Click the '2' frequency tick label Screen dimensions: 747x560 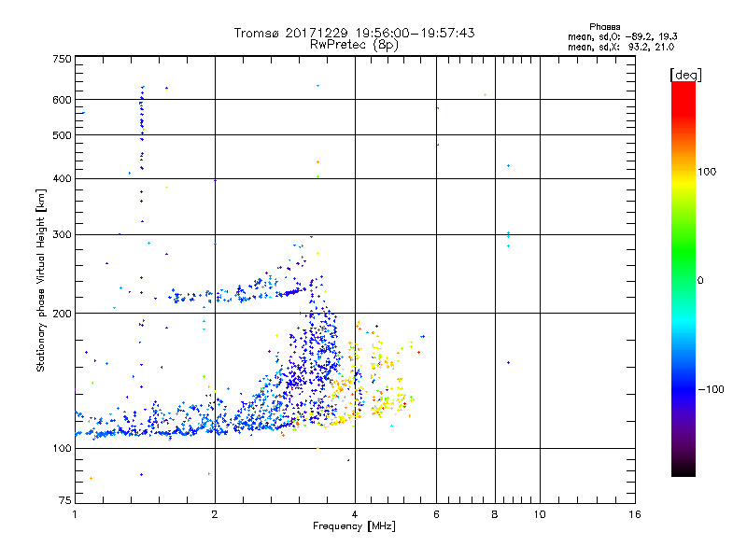click(x=215, y=514)
